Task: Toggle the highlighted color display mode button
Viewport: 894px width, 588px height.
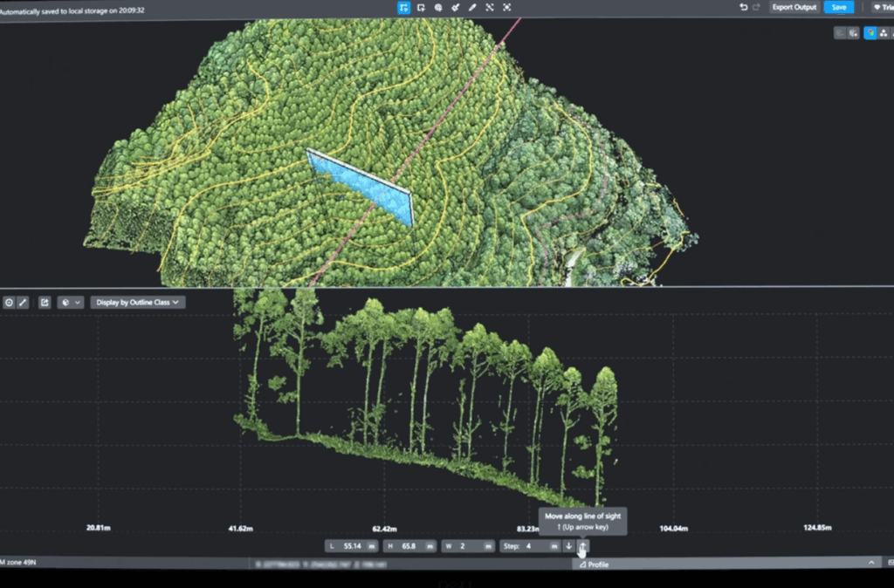Action: (x=870, y=33)
